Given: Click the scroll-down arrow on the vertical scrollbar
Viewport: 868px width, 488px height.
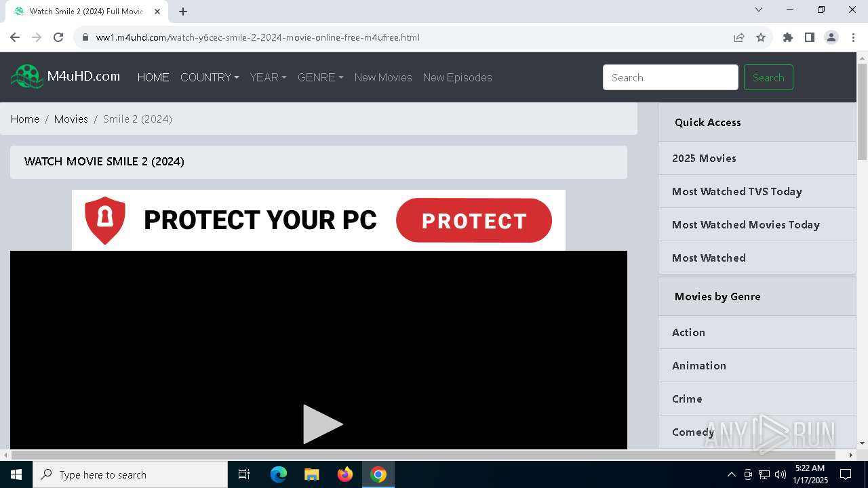Looking at the screenshot, I should point(862,443).
